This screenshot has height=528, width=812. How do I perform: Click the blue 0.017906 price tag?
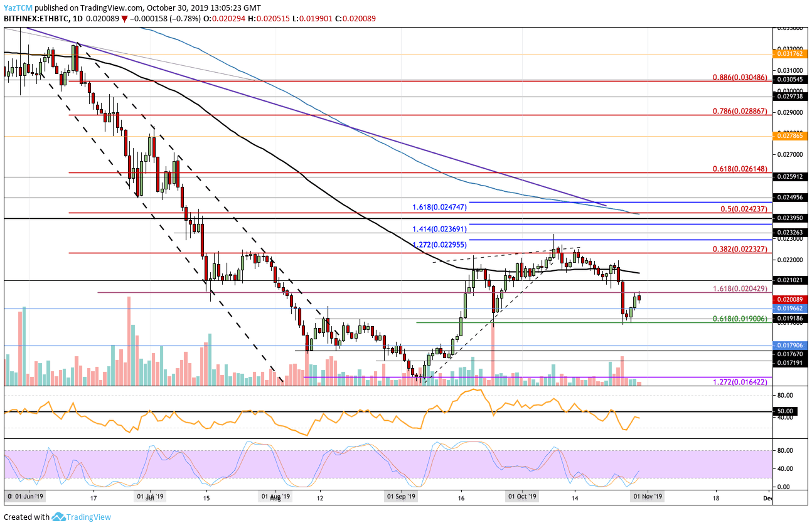(791, 345)
